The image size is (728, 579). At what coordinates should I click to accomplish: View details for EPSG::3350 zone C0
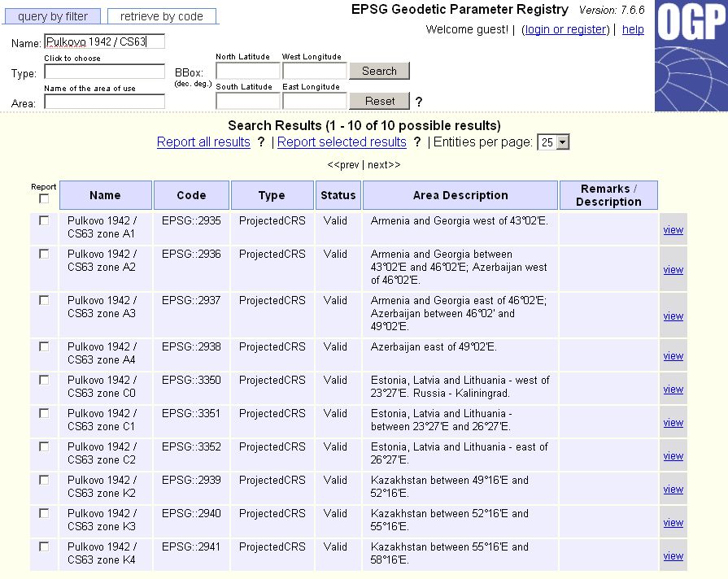(x=674, y=390)
